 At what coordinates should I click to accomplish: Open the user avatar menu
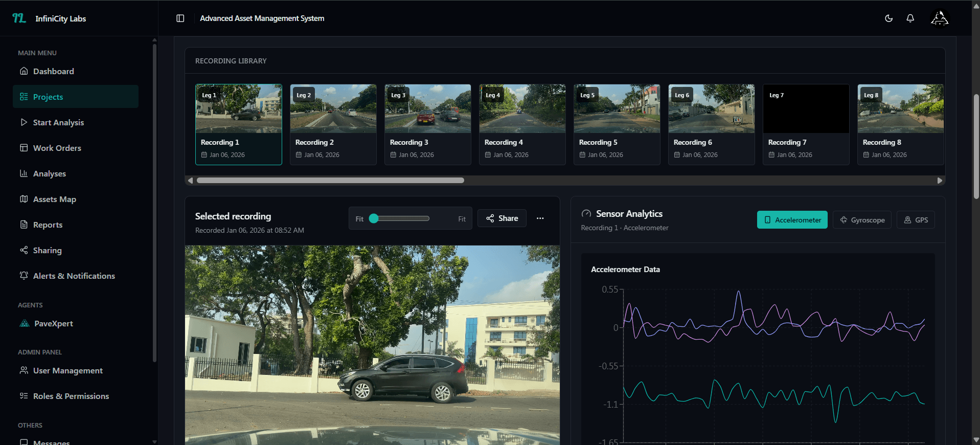[940, 18]
